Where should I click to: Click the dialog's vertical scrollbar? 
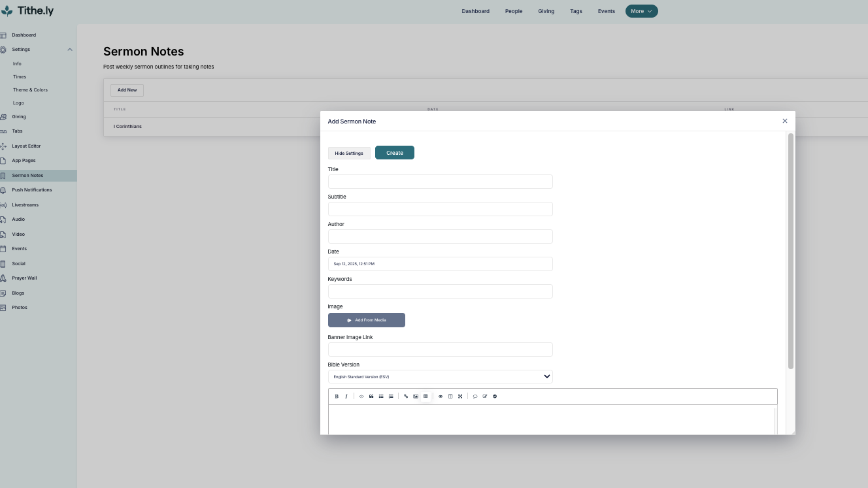coord(791,251)
